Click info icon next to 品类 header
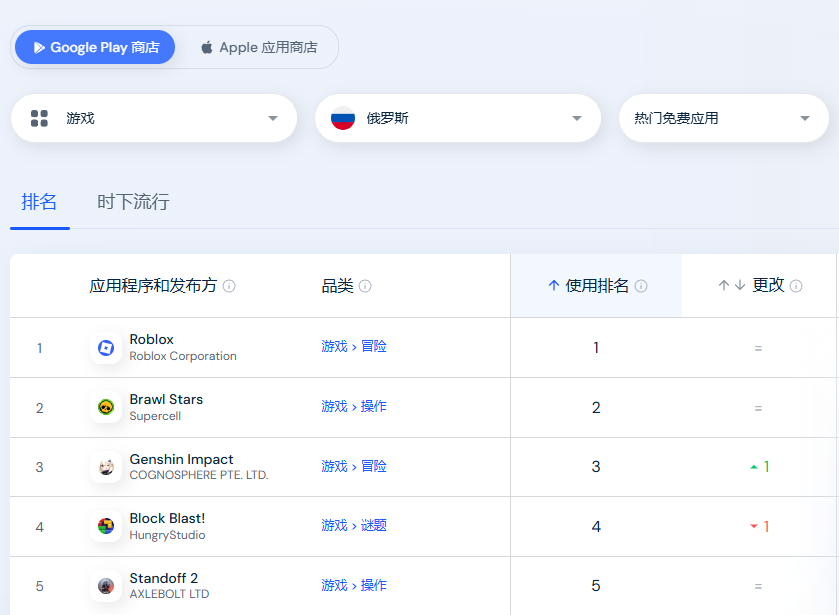Screen dimensions: 839x615 (x=365, y=286)
